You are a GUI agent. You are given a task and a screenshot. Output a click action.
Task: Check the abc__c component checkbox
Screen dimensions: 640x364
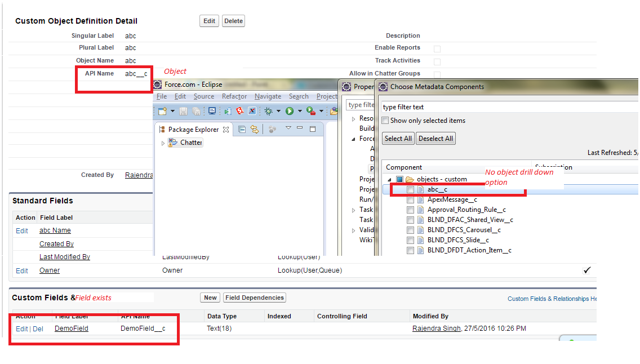point(411,190)
